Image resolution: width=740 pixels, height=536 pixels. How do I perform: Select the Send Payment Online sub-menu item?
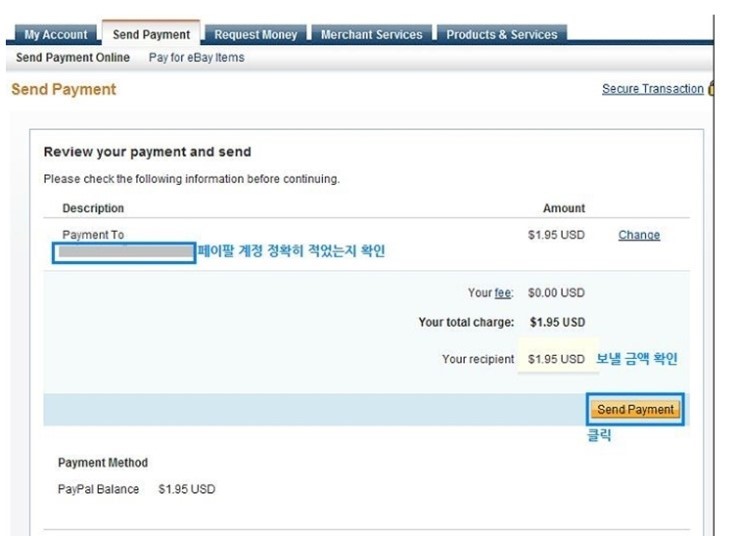pos(73,58)
